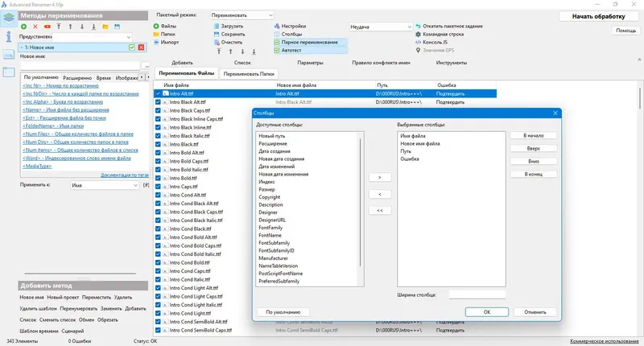
Task: Save the method preset via the floppy disk icon
Action: 117,27
